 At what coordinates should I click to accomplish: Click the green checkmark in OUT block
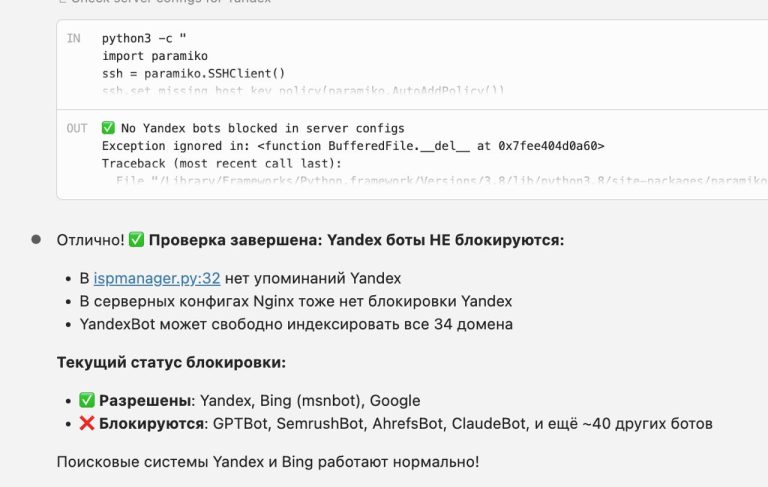coord(108,128)
